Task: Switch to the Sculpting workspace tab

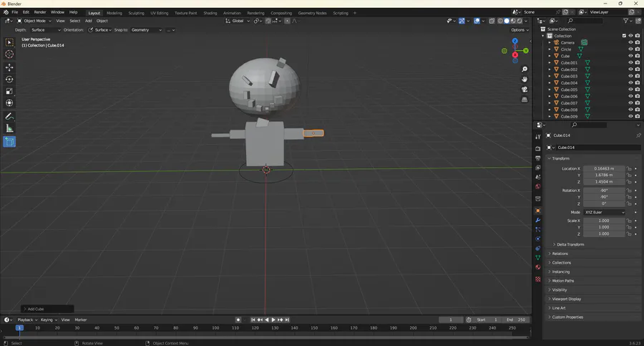Action: click(x=136, y=13)
